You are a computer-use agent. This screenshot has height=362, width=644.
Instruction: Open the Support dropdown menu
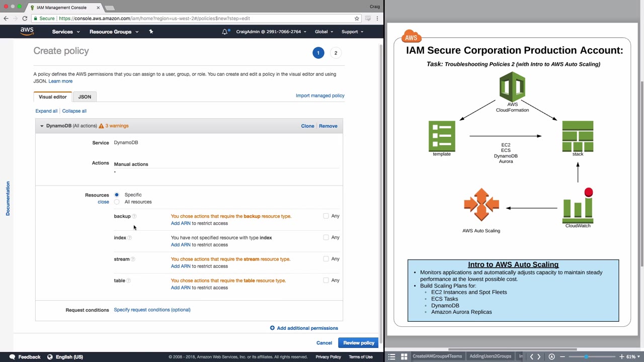(x=353, y=32)
